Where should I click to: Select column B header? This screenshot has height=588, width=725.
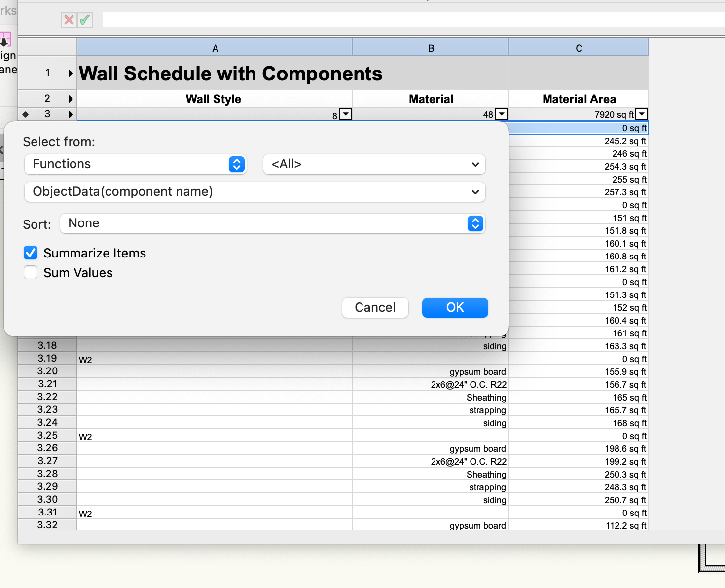(x=431, y=48)
